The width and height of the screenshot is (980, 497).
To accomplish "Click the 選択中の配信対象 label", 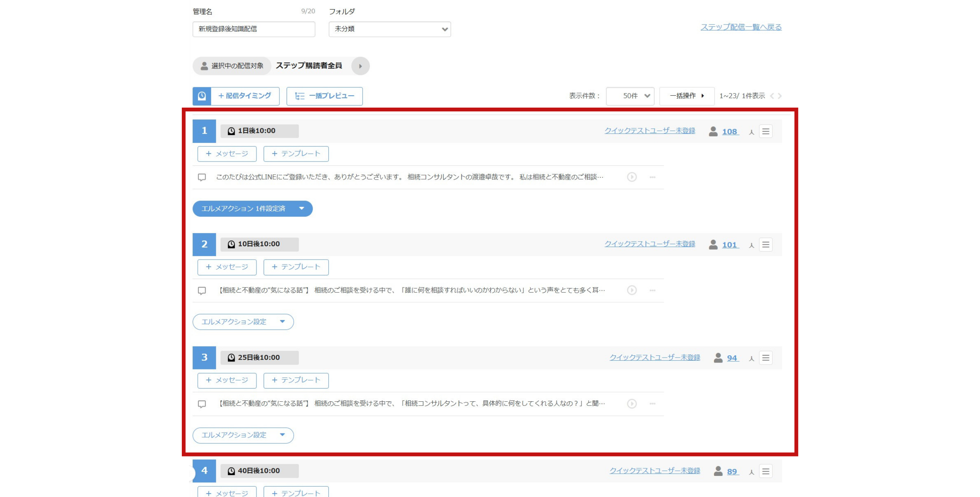I will coord(232,66).
